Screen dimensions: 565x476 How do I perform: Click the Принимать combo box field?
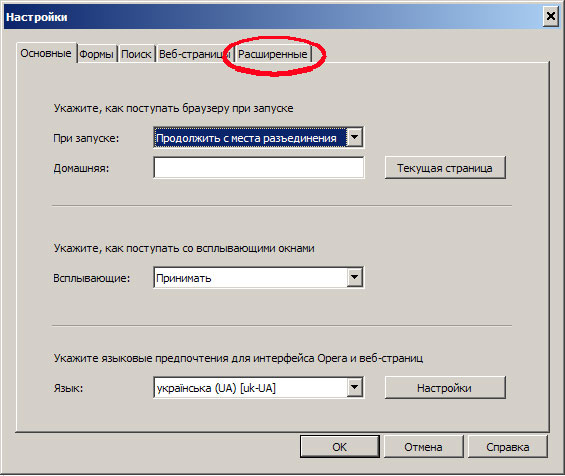[x=258, y=277]
